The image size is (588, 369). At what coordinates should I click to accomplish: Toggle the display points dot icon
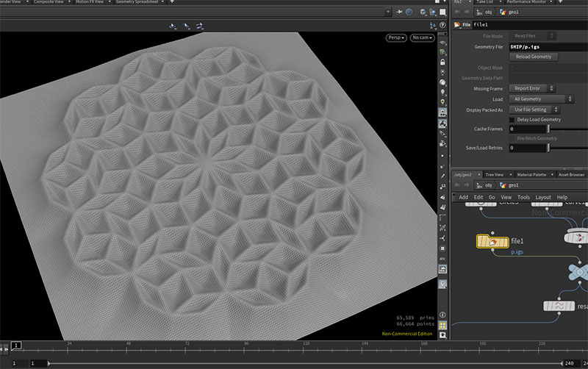tap(443, 156)
